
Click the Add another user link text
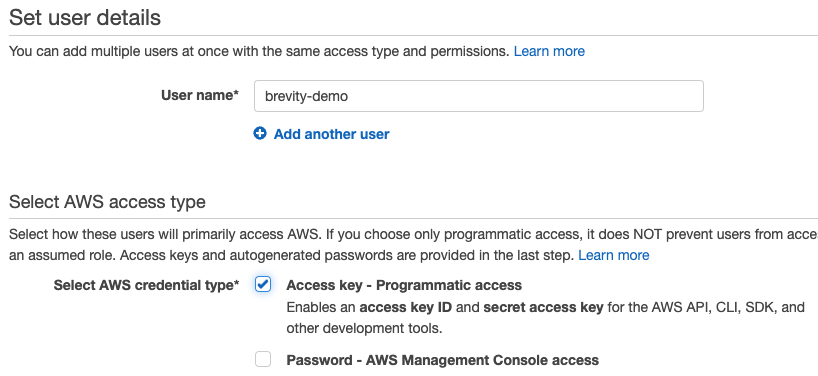pyautogui.click(x=331, y=135)
